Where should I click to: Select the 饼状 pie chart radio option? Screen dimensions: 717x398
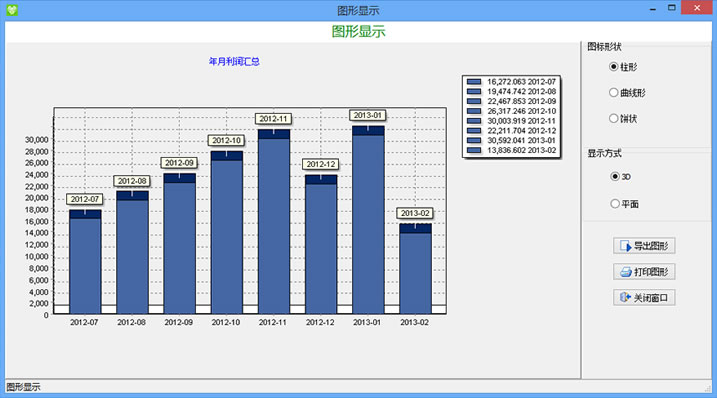614,118
